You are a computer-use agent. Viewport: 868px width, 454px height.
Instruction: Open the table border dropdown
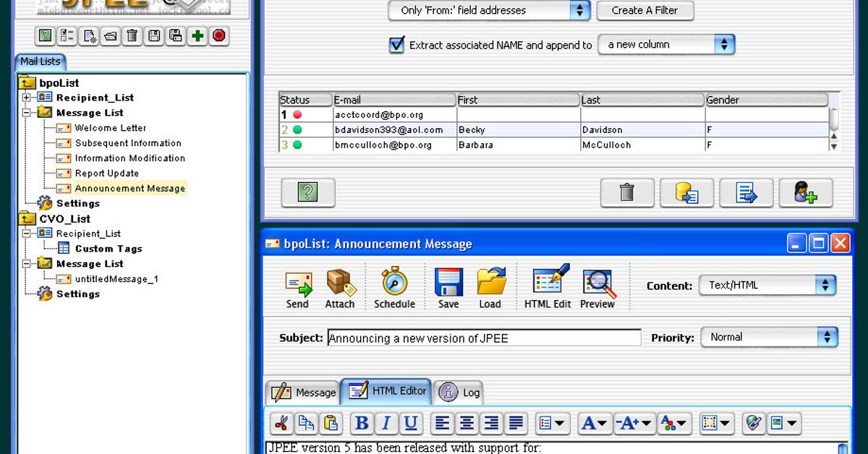pyautogui.click(x=717, y=423)
